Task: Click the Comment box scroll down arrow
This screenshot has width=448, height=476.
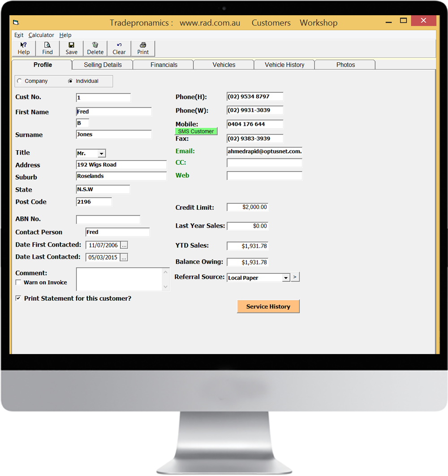Action: click(x=165, y=286)
